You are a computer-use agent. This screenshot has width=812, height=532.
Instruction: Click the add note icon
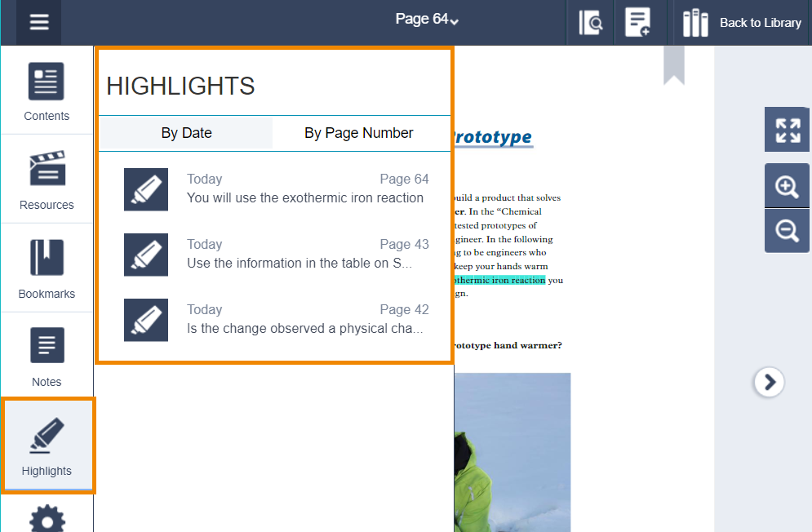(x=637, y=23)
